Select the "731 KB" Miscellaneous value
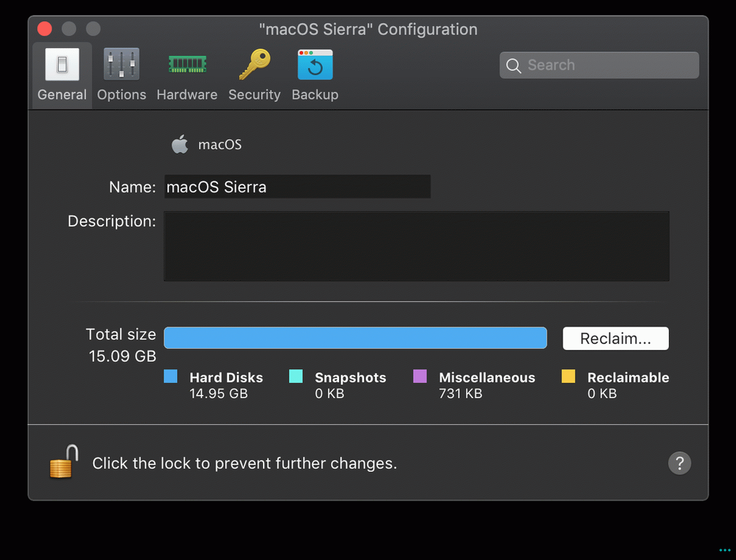Image resolution: width=736 pixels, height=560 pixels. [x=461, y=393]
